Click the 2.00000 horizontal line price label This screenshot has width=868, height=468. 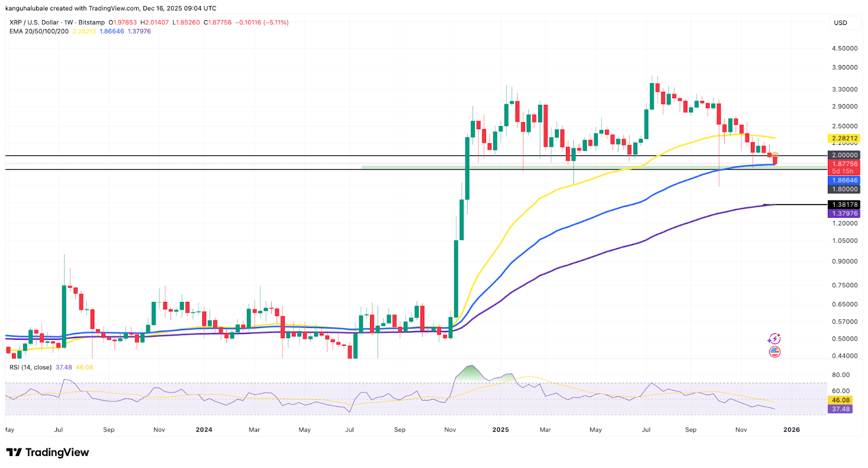click(845, 155)
